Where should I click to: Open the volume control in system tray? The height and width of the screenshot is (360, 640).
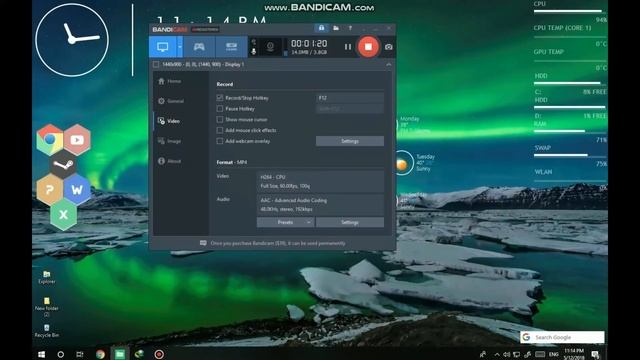[x=507, y=354]
